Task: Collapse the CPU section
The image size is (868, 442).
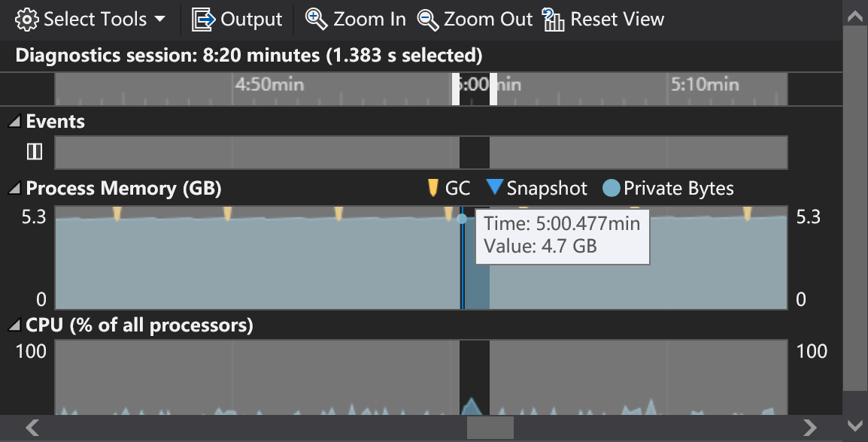Action: point(15,325)
